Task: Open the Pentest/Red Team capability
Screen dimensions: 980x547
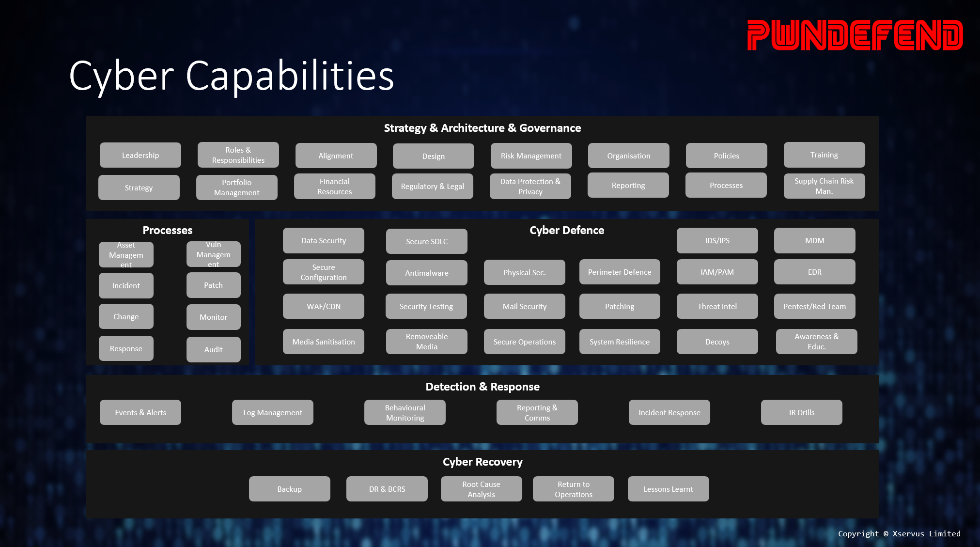Action: (814, 307)
